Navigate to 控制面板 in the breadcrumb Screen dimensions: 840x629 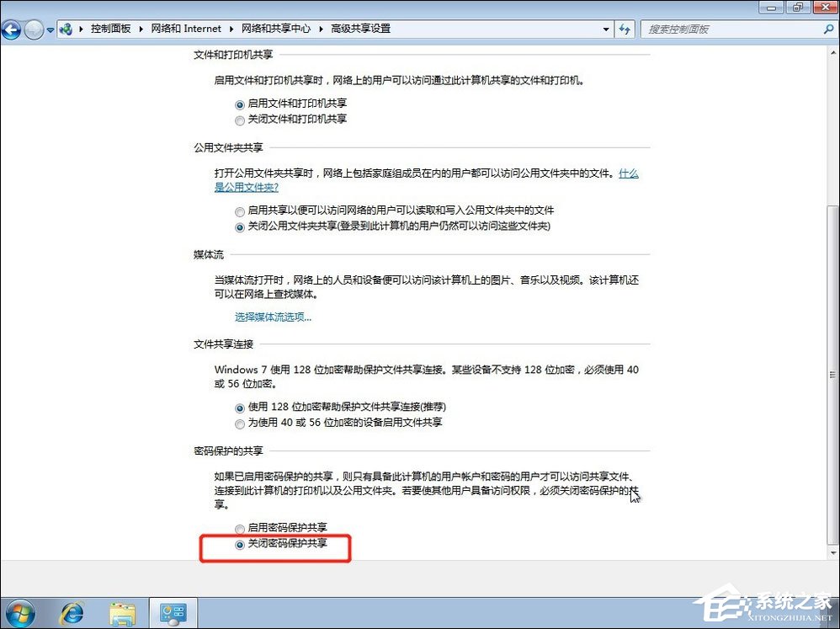point(111,28)
